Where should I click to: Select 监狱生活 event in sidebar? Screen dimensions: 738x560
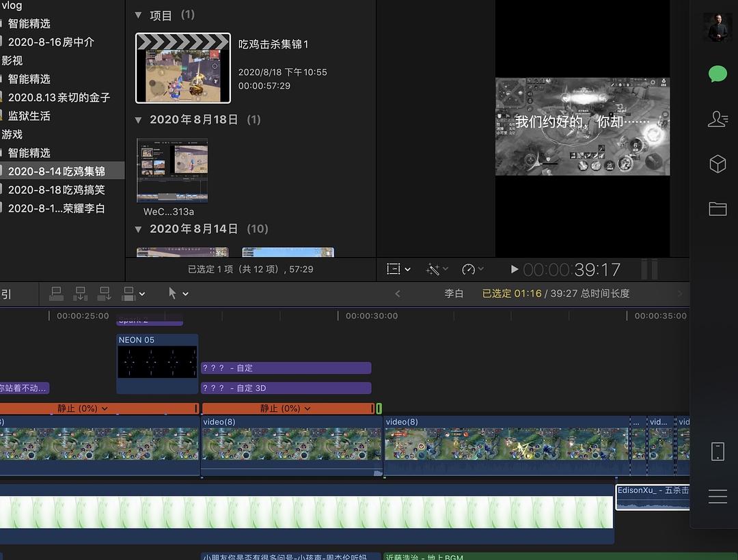coord(29,116)
